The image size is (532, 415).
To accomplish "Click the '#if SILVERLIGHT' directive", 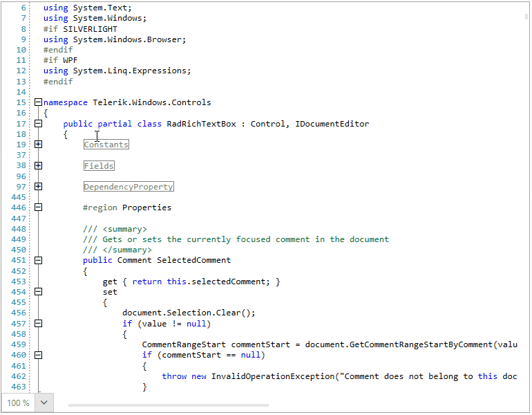I will [80, 29].
